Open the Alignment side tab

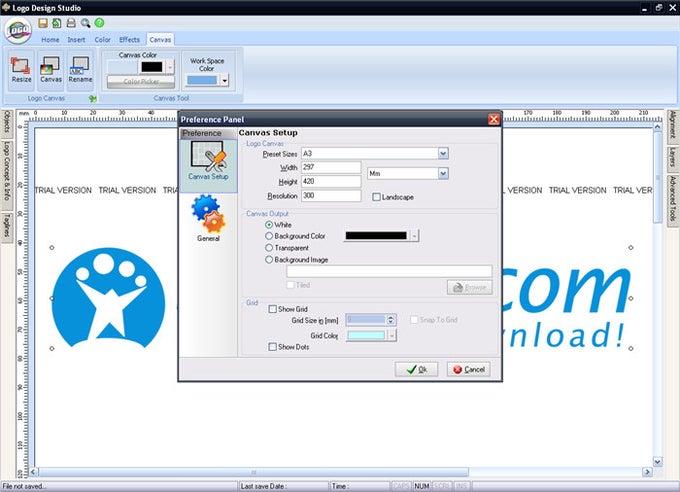(x=673, y=125)
